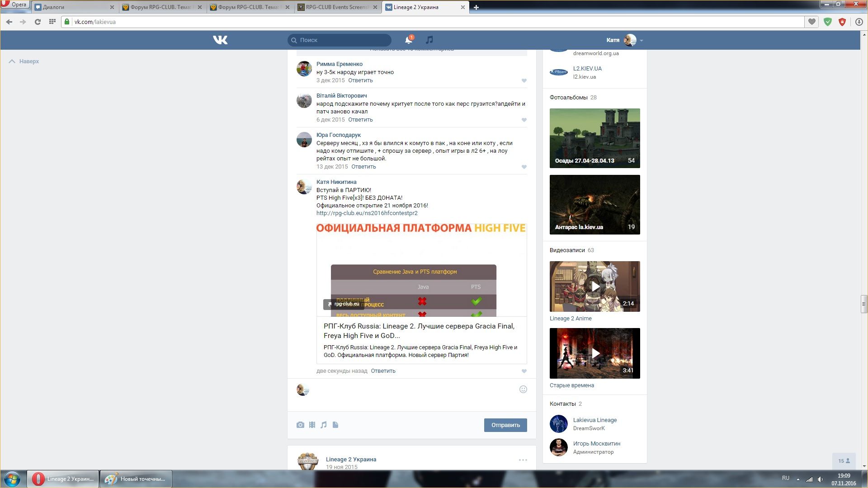The image size is (868, 488).
Task: Attach a photo using the camera icon
Action: (x=300, y=425)
